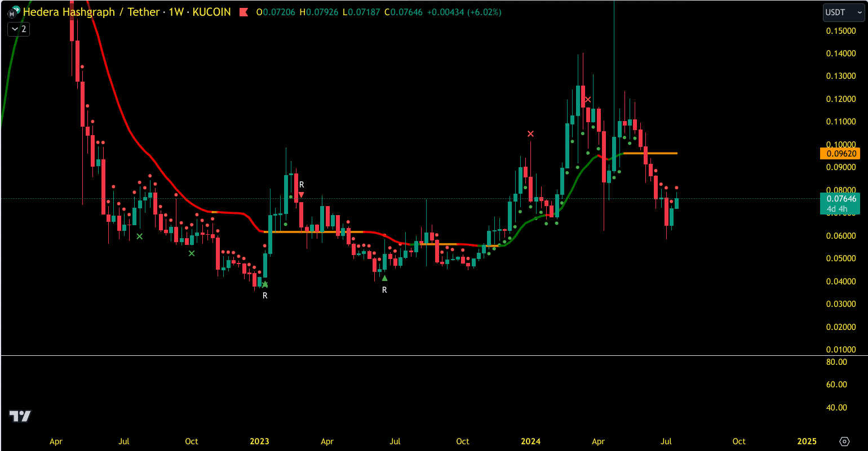868x451 pixels.
Task: Click green up-triangle above July 2023 R label
Action: point(384,278)
